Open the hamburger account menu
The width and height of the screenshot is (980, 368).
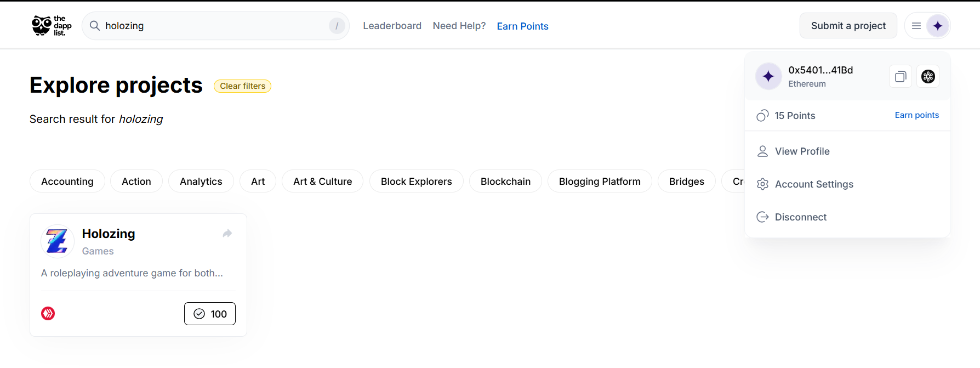point(916,26)
